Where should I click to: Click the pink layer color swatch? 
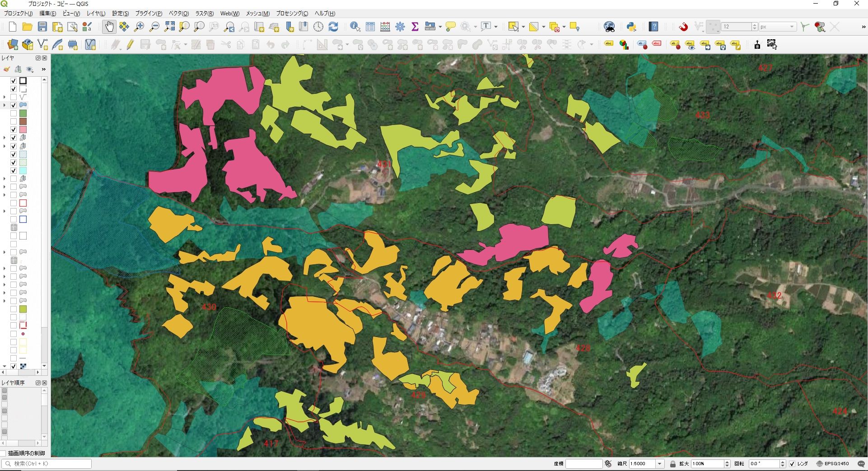(x=23, y=130)
